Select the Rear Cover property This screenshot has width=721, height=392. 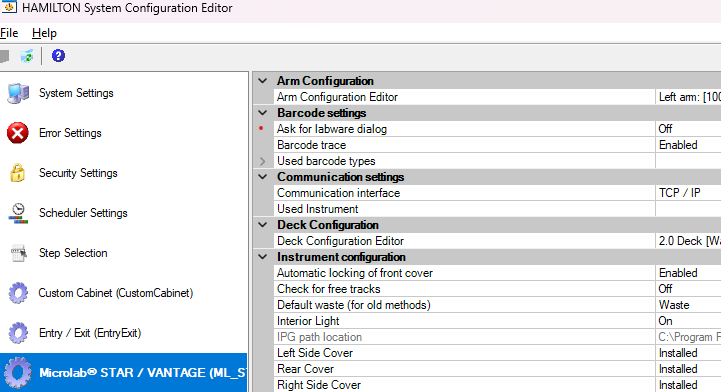[x=464, y=369]
